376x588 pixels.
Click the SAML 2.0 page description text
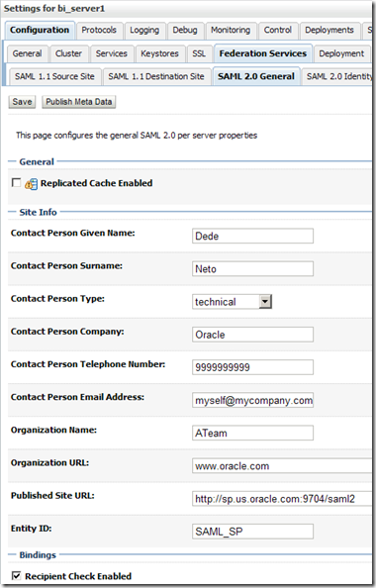pyautogui.click(x=137, y=136)
